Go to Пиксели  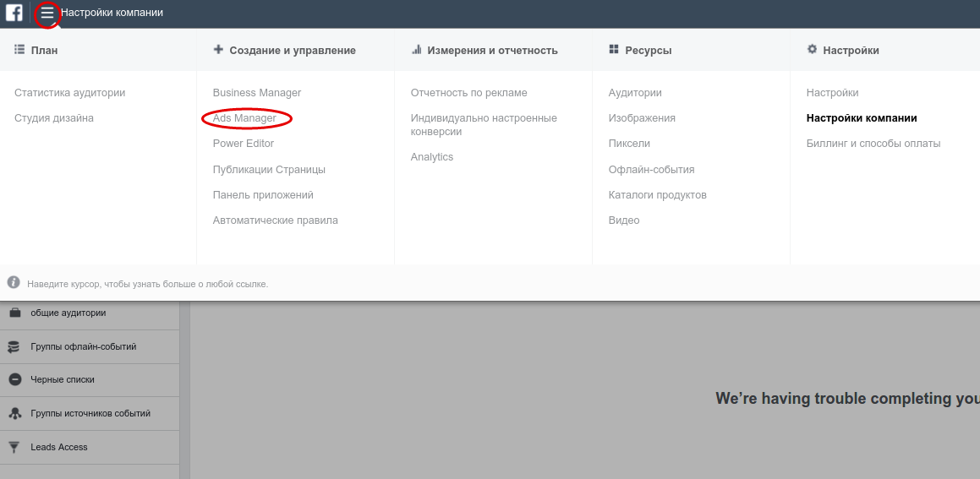click(629, 144)
